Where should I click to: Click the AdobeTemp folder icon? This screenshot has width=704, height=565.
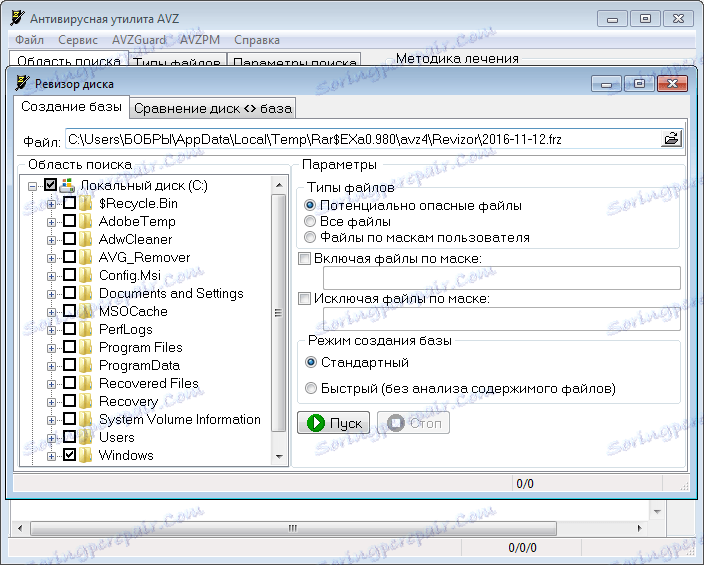pos(85,221)
